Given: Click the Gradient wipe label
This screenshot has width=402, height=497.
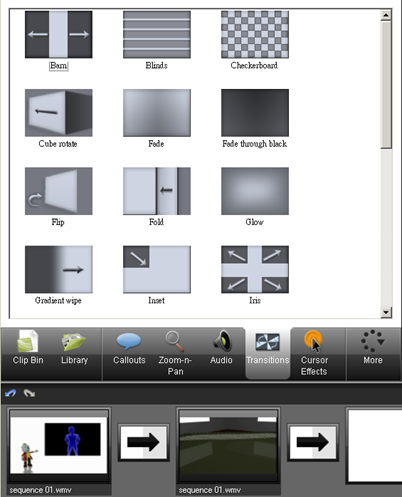Looking at the screenshot, I should pyautogui.click(x=58, y=301).
